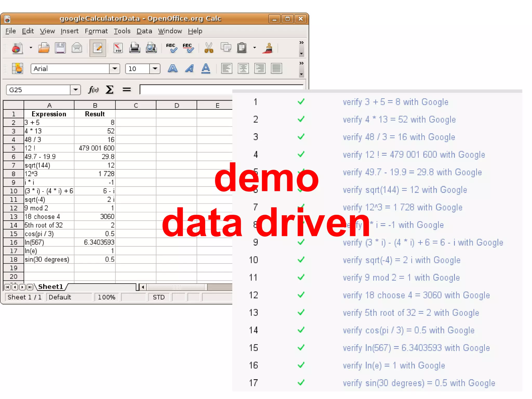Screen dimensions: 532x399
Task: Toggle the AutoSpellcheck icon
Action: tap(188, 48)
